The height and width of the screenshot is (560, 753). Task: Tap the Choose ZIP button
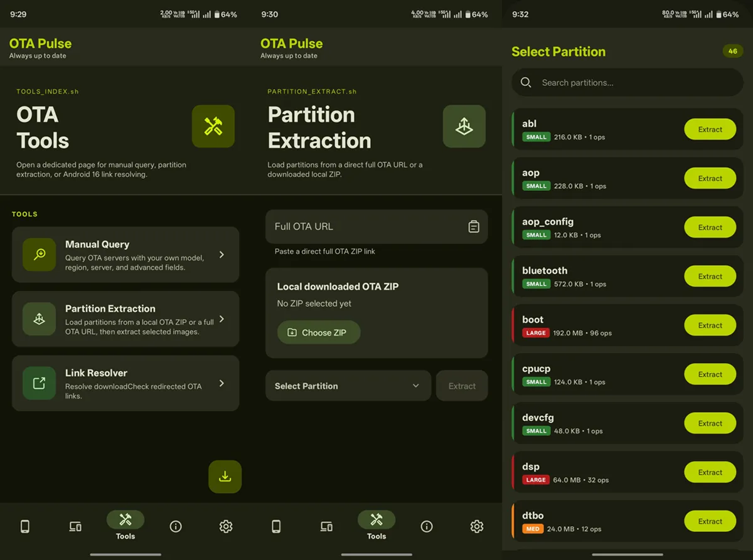[x=319, y=332]
